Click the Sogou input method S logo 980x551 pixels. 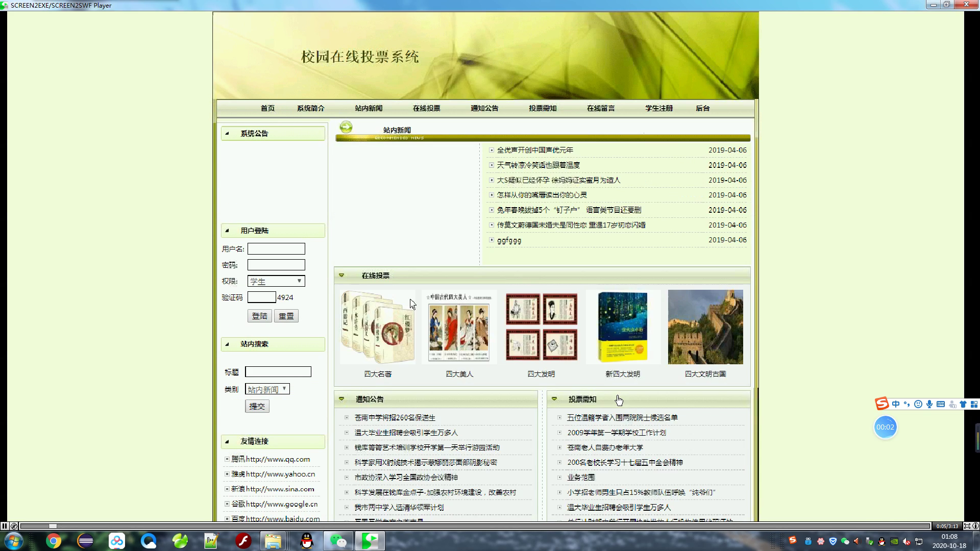pos(882,404)
